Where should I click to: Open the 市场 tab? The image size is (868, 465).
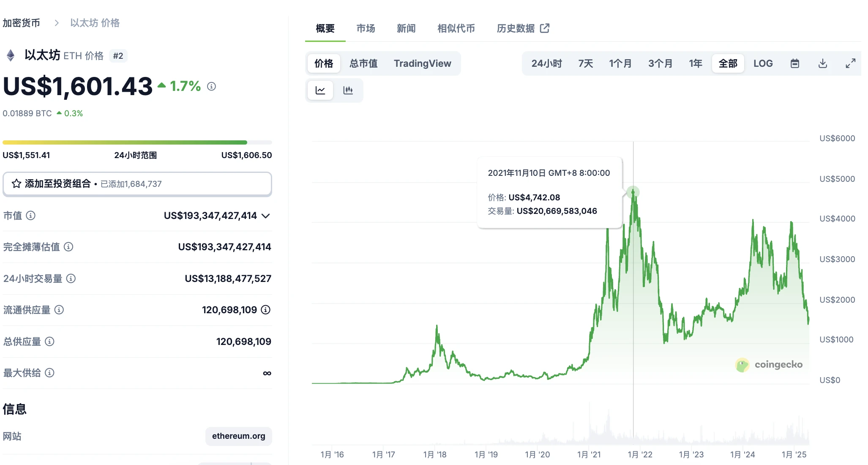(x=366, y=28)
